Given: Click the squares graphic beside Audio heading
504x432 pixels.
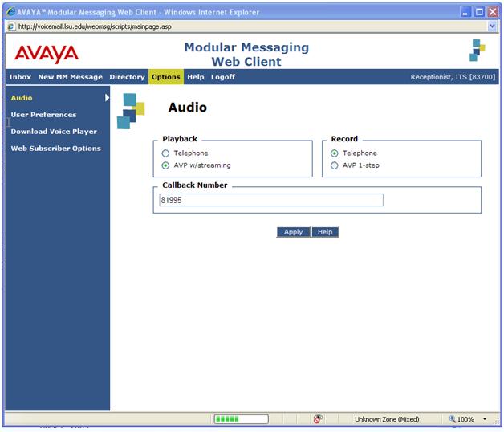Looking at the screenshot, I should click(131, 111).
